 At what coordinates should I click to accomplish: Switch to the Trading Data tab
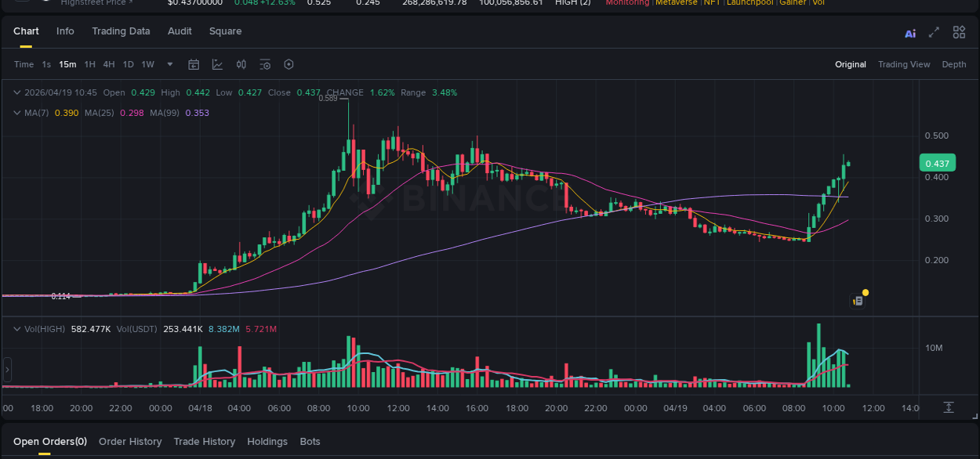pos(121,31)
